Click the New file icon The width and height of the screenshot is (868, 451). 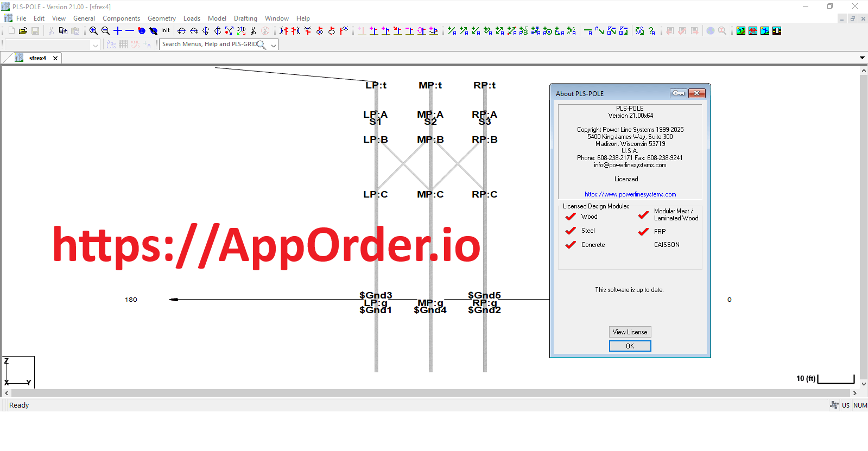coord(11,31)
